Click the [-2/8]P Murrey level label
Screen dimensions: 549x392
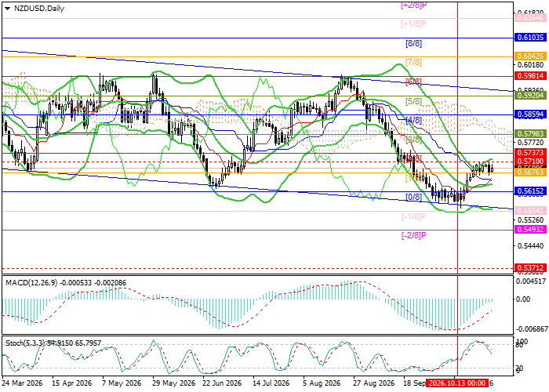click(x=414, y=235)
